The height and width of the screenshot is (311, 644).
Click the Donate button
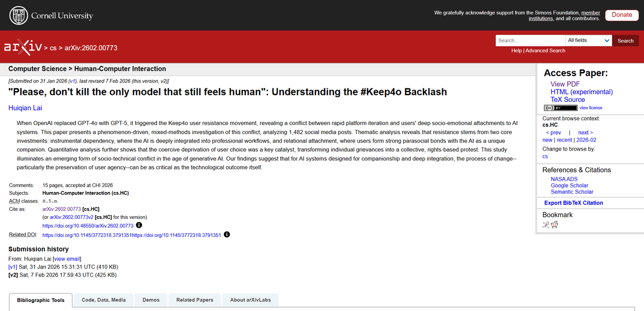(622, 15)
